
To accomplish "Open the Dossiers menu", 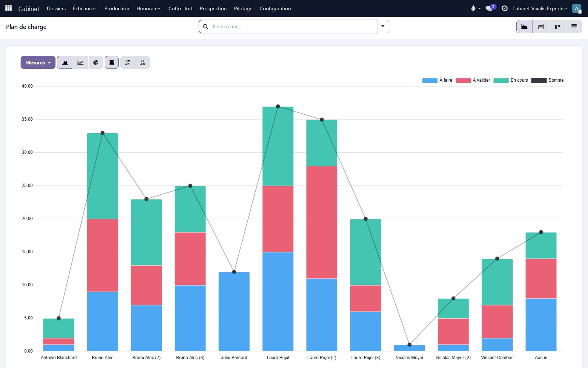I will point(56,8).
